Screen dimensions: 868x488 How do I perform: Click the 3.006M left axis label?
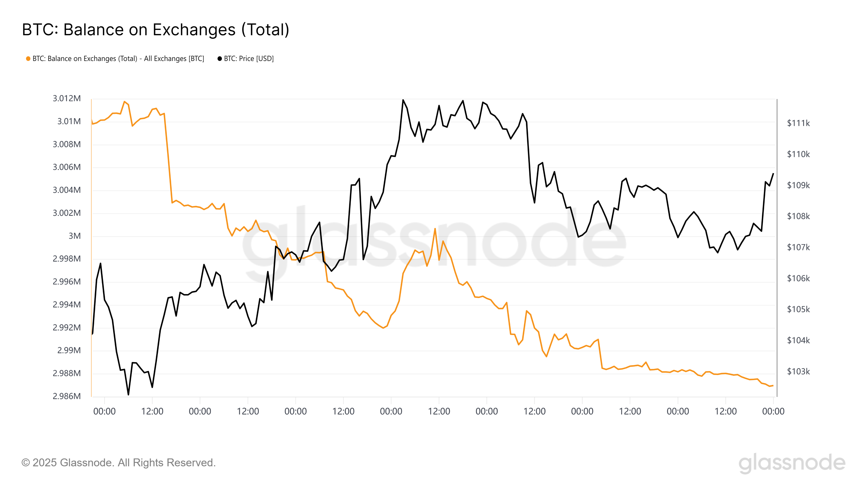point(67,167)
